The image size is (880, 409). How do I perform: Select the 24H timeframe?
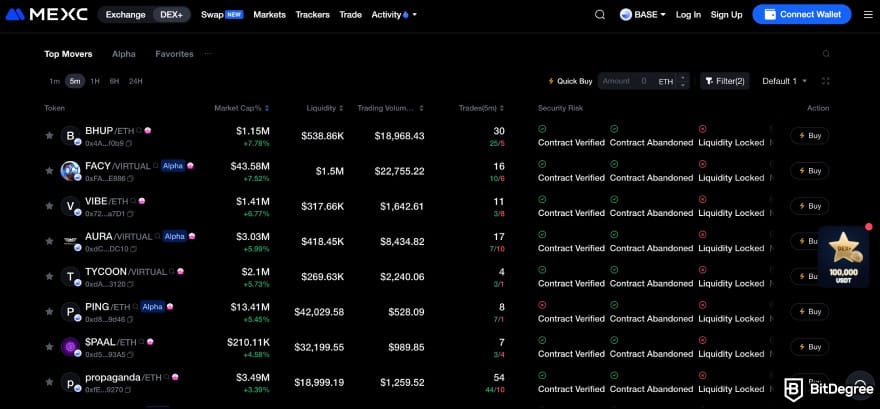pos(136,81)
